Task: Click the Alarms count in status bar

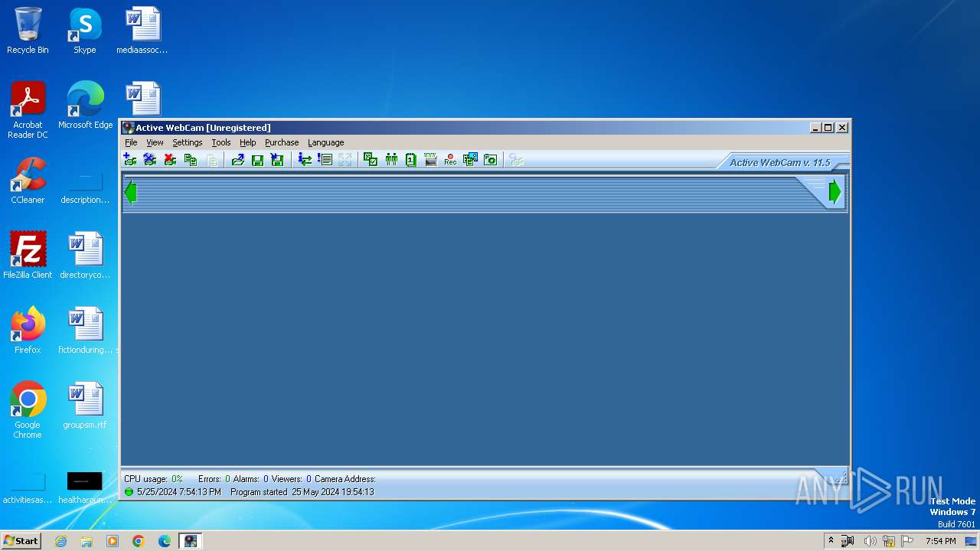Action: point(250,479)
